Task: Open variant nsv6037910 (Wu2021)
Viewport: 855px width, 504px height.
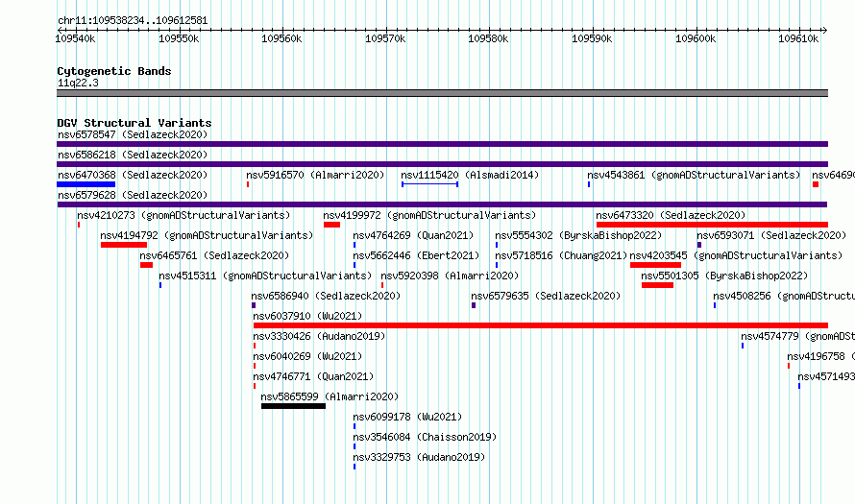Action: coord(307,316)
